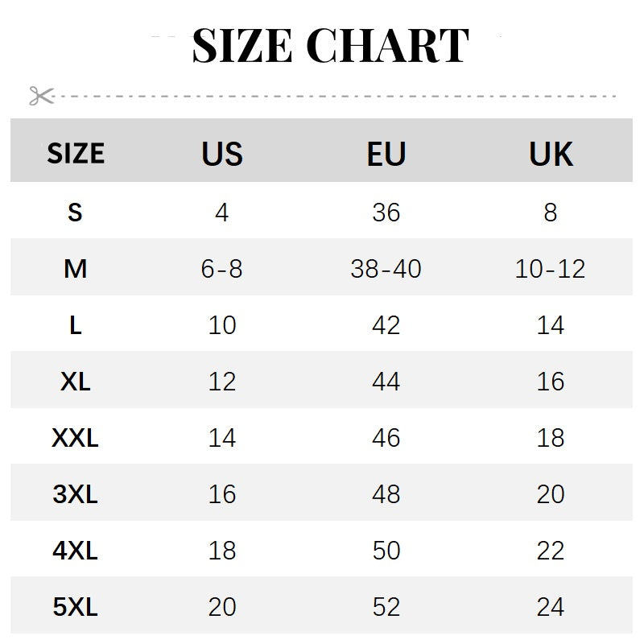Select the SIZE column header
The width and height of the screenshot is (644, 644).
76,153
